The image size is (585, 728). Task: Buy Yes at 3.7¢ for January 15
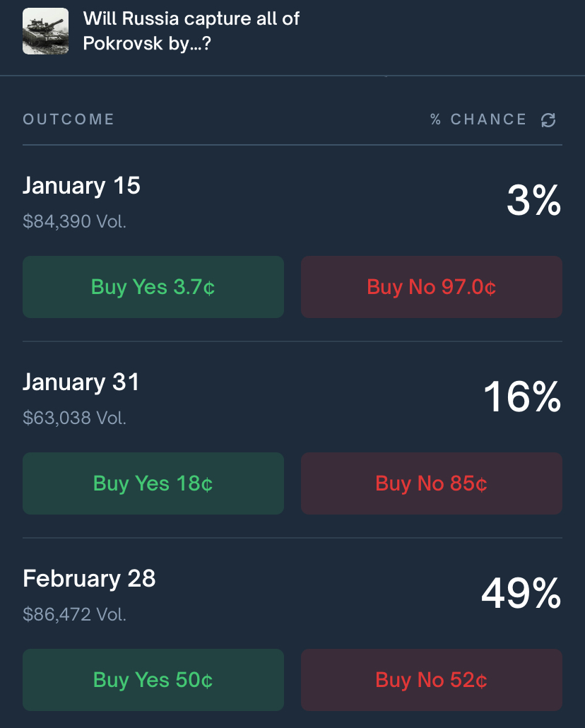point(153,287)
